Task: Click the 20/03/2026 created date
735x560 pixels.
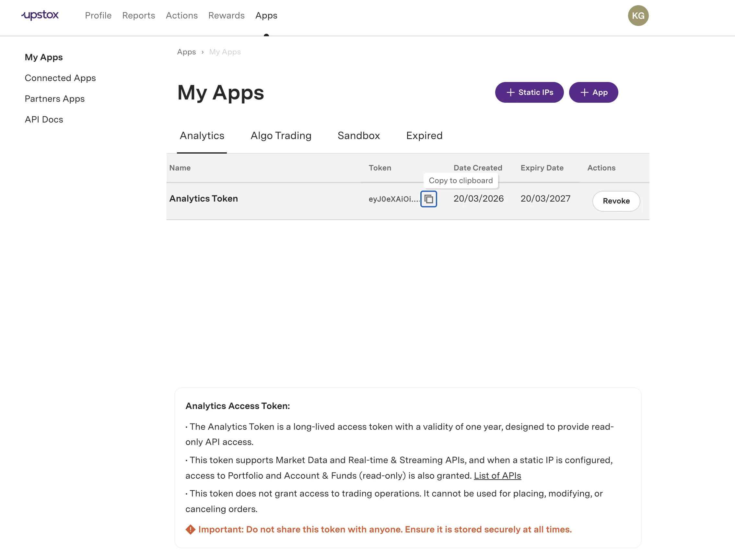Action: 478,199
